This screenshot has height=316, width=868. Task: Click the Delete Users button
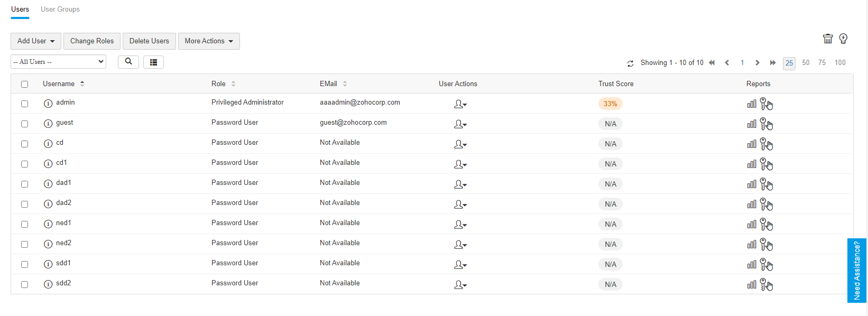tap(149, 41)
